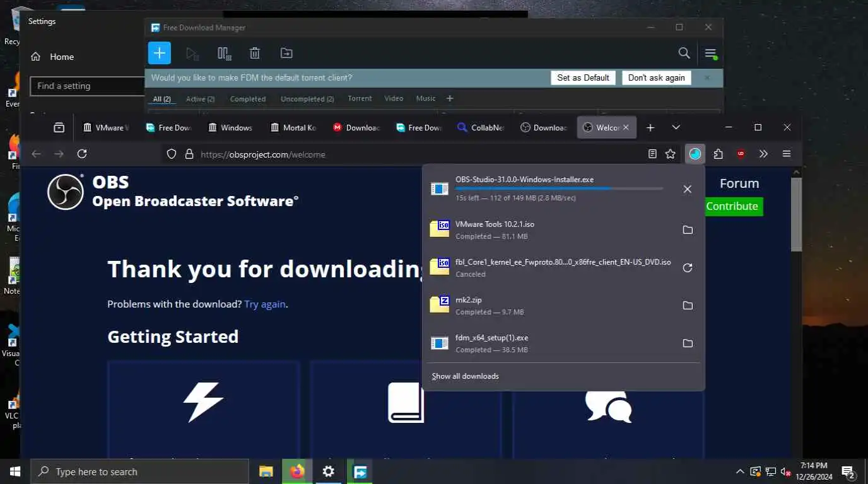The width and height of the screenshot is (868, 484).
Task: Open Firefox View icon in the tab bar
Action: [x=59, y=127]
